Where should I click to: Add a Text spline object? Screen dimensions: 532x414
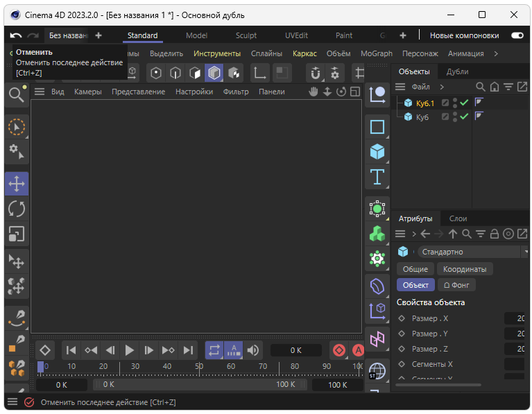click(377, 177)
